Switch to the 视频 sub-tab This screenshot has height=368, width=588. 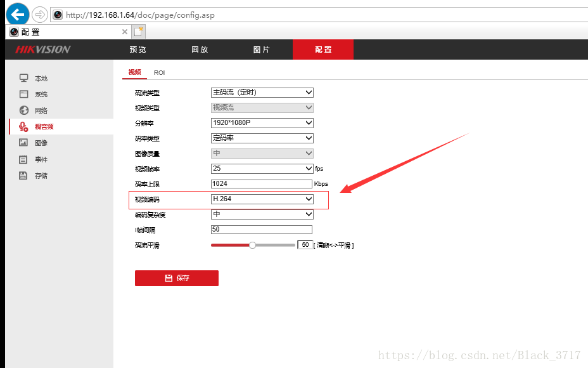click(134, 72)
